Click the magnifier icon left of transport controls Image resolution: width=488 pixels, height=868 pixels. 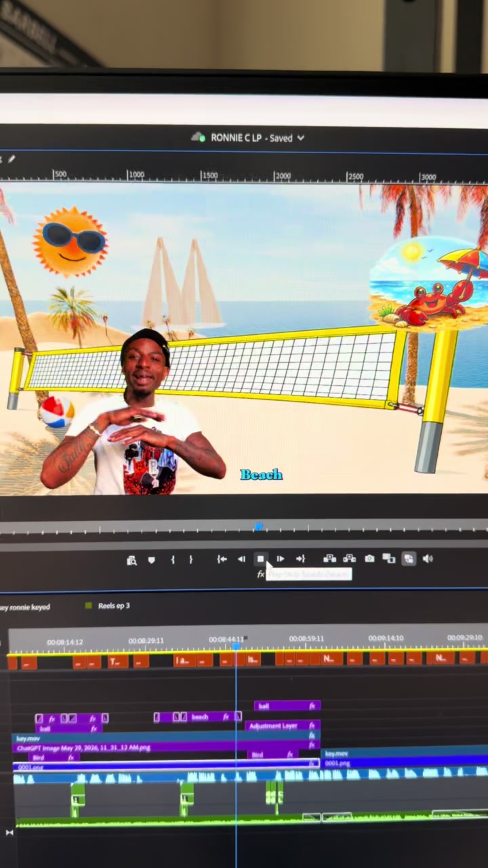pos(131,560)
